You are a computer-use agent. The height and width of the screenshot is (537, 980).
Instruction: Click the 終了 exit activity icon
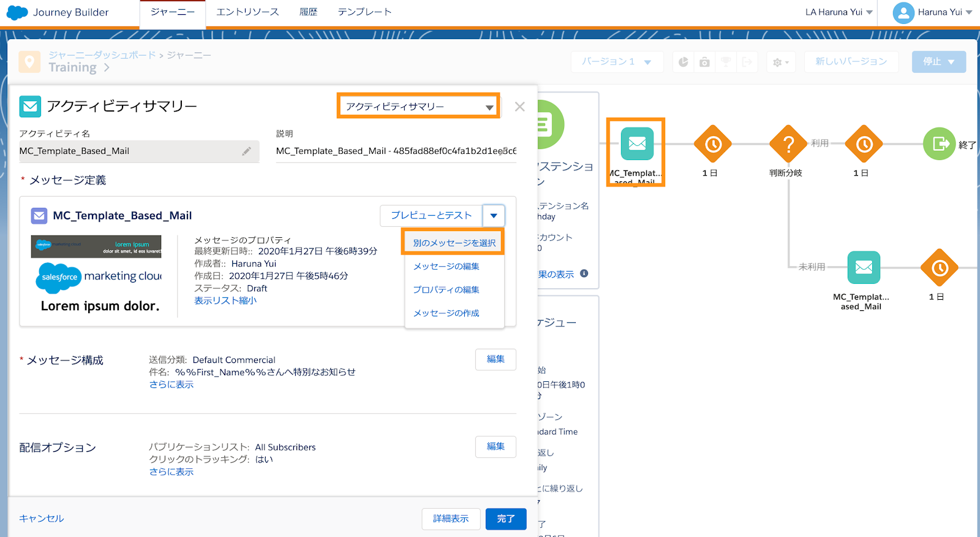click(940, 144)
